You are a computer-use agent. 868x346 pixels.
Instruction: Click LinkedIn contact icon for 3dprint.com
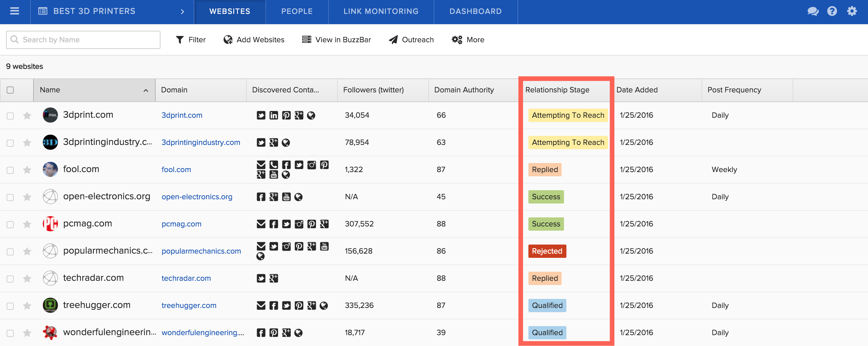pos(274,115)
